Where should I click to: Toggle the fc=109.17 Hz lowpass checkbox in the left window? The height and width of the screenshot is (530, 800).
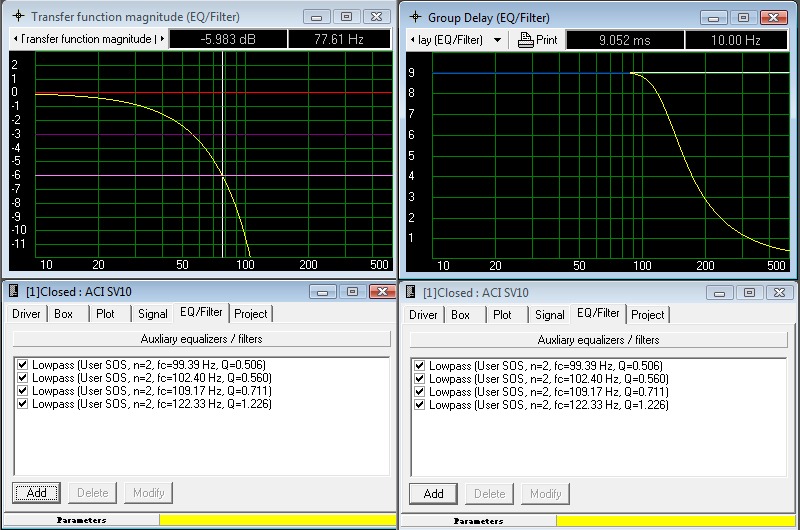point(22,391)
